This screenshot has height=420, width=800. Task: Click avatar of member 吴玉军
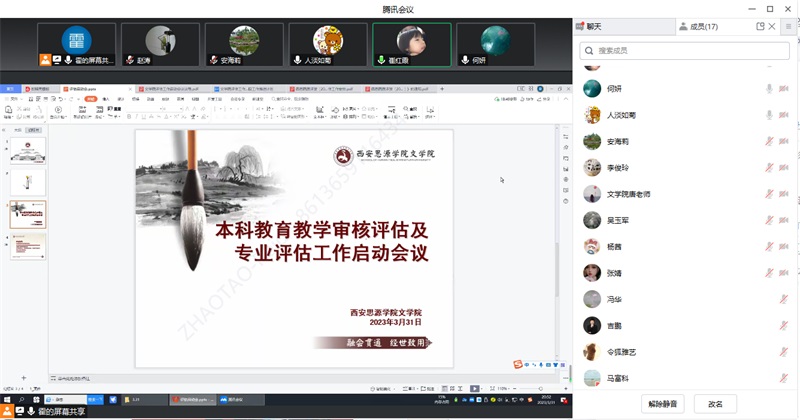(x=592, y=220)
